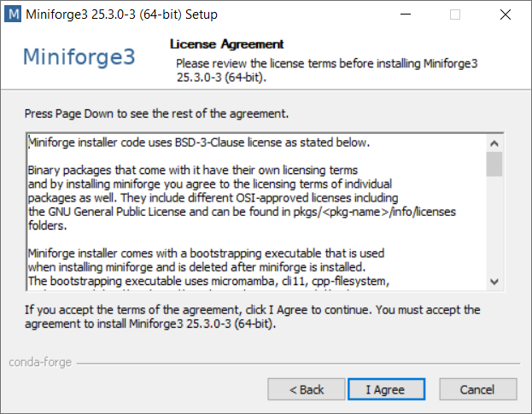Go back with the '< Back' button
Viewport: 532px width, 414px height.
coord(307,389)
